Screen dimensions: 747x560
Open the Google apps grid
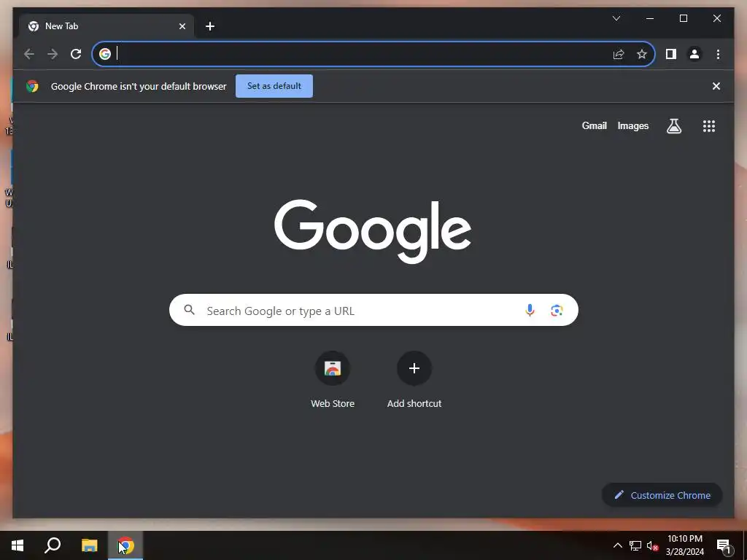[x=709, y=125]
